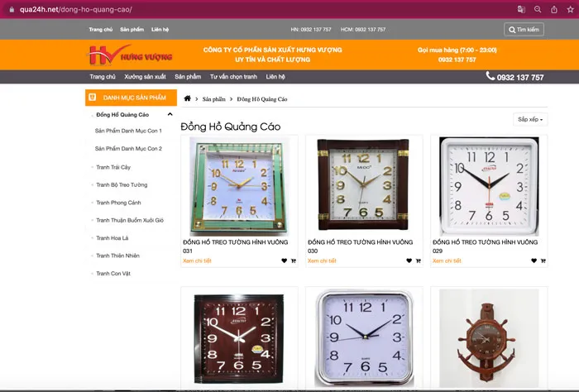Add clock 030 to cart
Screen dimensions: 579x392
pos(418,261)
